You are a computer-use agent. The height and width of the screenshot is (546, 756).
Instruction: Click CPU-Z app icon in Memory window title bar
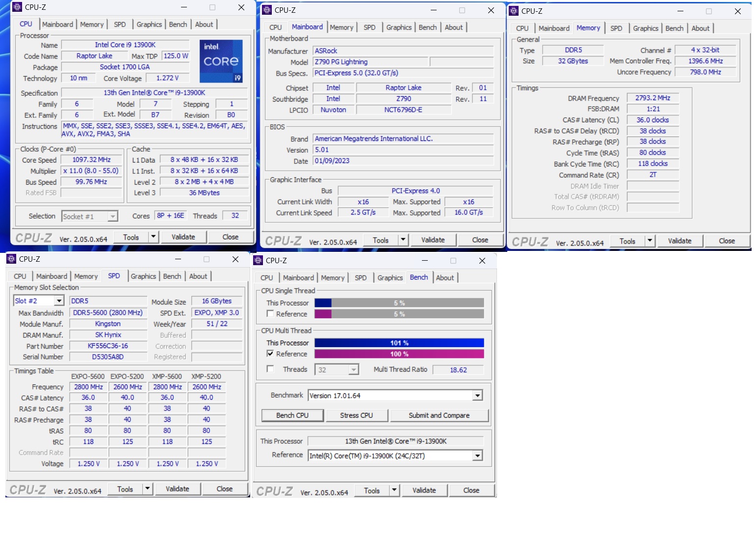click(514, 11)
